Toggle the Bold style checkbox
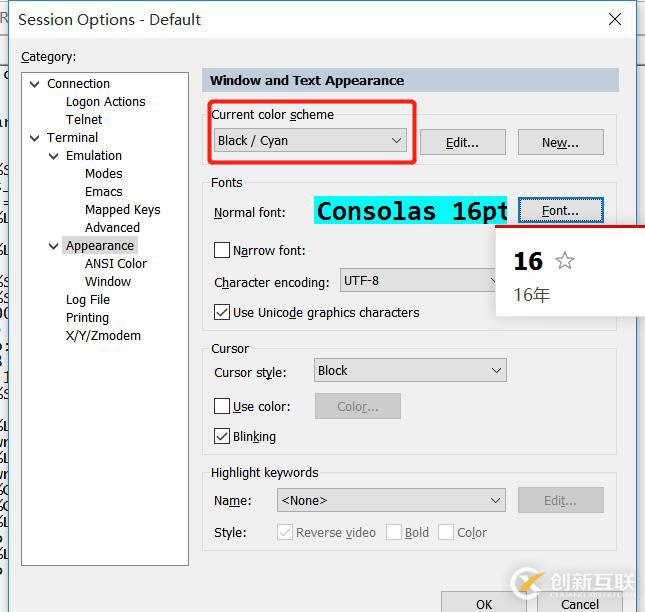The image size is (645, 612). tap(394, 532)
